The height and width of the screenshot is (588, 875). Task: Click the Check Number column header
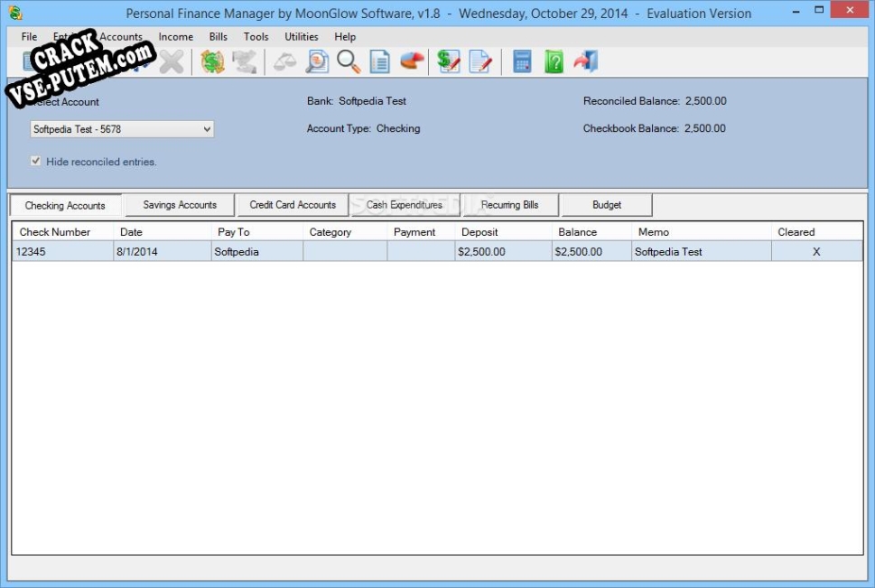coord(63,232)
